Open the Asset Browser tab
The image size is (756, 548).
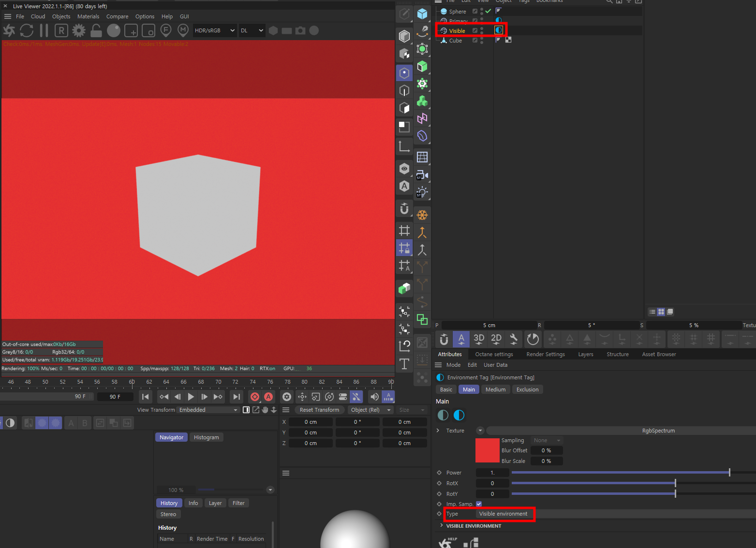click(x=659, y=354)
